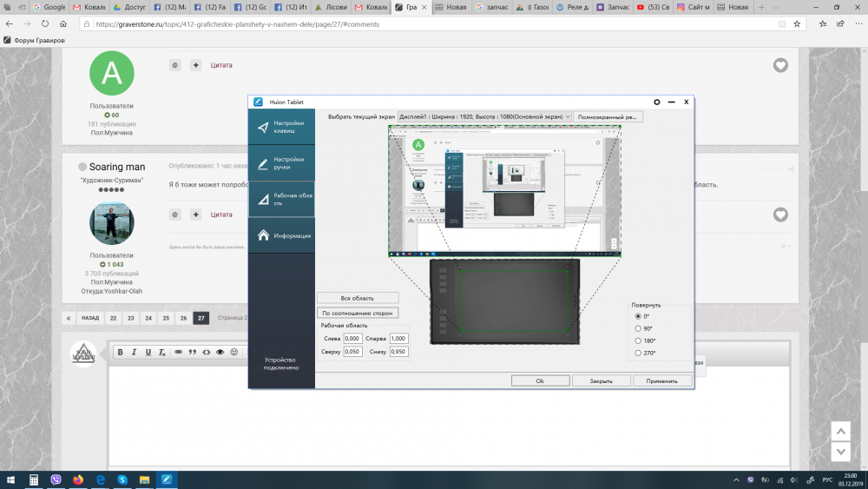
Task: Expand the display selection dropdown
Action: coord(568,116)
